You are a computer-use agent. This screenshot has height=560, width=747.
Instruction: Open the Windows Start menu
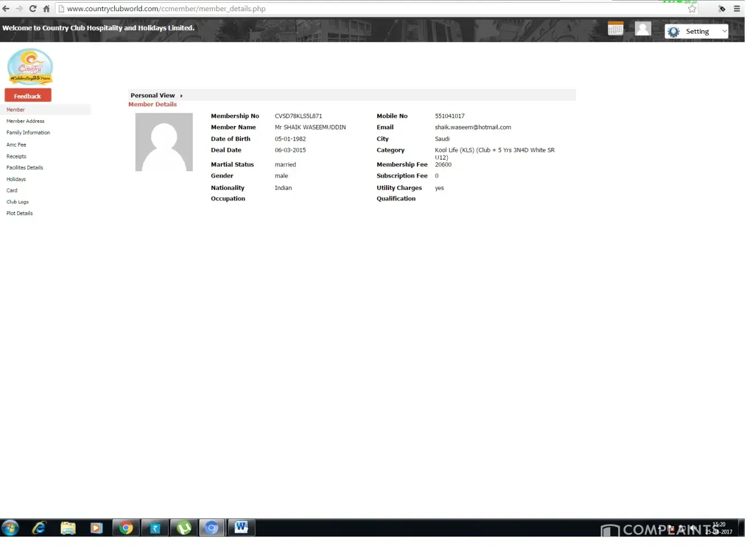pyautogui.click(x=10, y=528)
